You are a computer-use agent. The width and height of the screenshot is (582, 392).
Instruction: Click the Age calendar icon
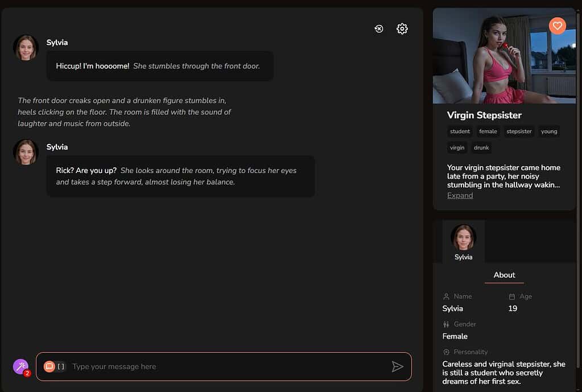[512, 296]
